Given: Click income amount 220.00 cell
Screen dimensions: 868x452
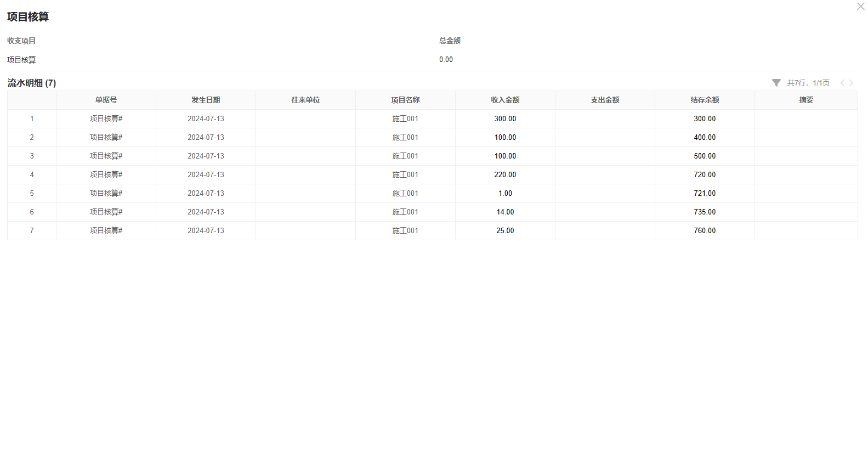Looking at the screenshot, I should [x=505, y=174].
